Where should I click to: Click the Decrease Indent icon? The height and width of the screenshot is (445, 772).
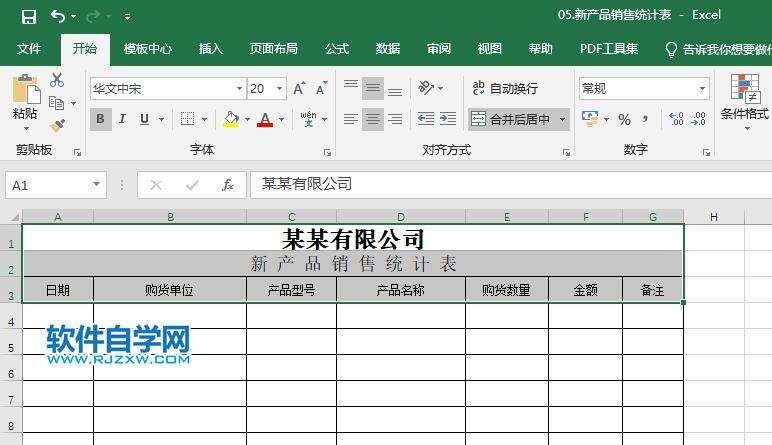point(426,119)
